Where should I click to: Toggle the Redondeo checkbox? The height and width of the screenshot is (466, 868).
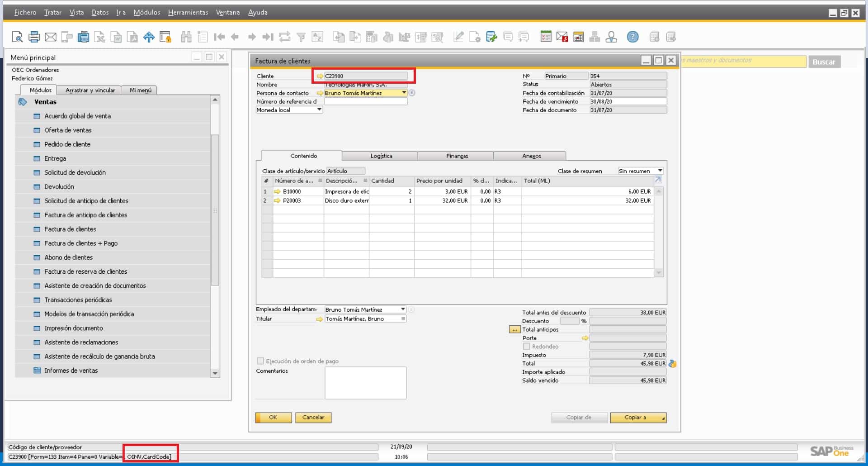526,347
